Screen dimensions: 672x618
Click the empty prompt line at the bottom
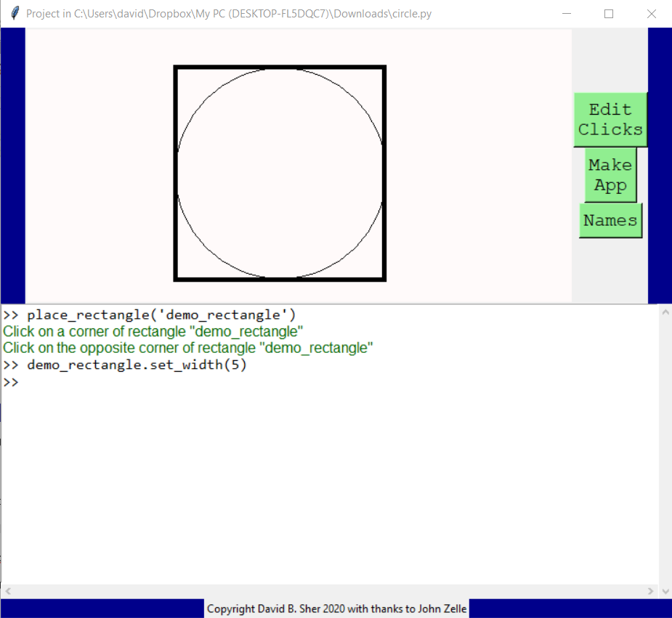(11, 382)
